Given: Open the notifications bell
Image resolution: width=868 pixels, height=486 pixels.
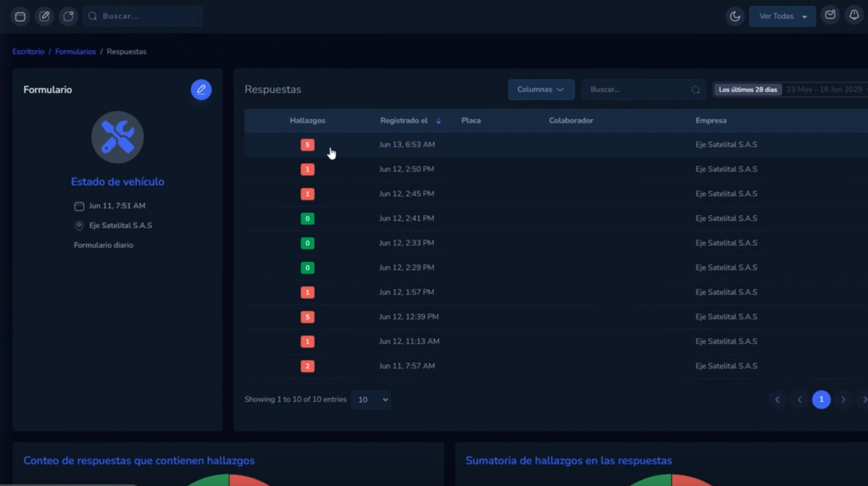Looking at the screenshot, I should click(x=854, y=15).
